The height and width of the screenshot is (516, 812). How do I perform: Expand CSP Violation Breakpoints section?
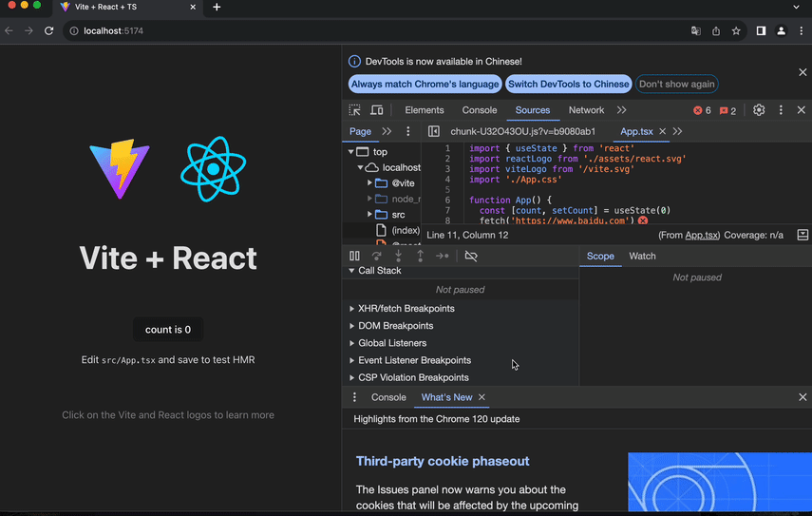click(x=351, y=377)
